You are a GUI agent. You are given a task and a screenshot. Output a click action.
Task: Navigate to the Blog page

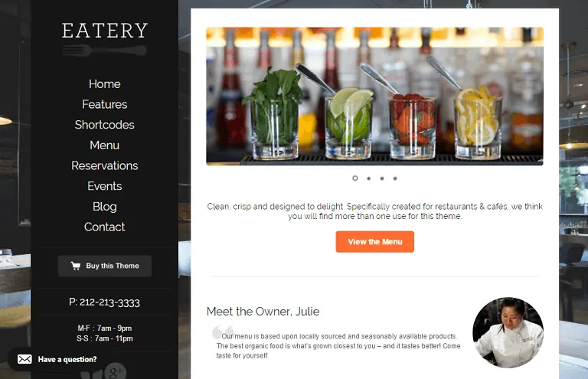[x=105, y=207]
